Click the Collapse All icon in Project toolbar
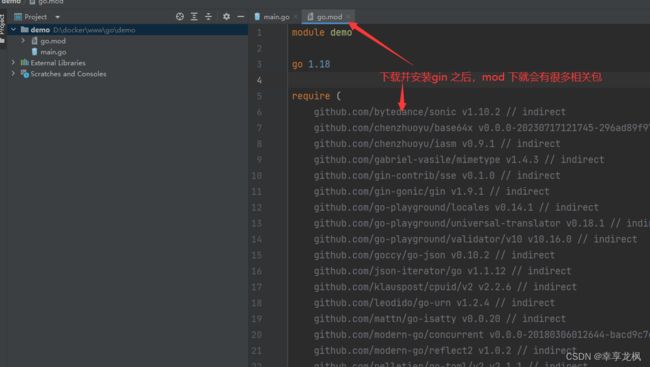This screenshot has width=650, height=367. (209, 17)
